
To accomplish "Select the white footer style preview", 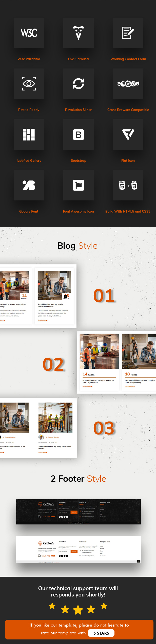I will click(x=79, y=549).
